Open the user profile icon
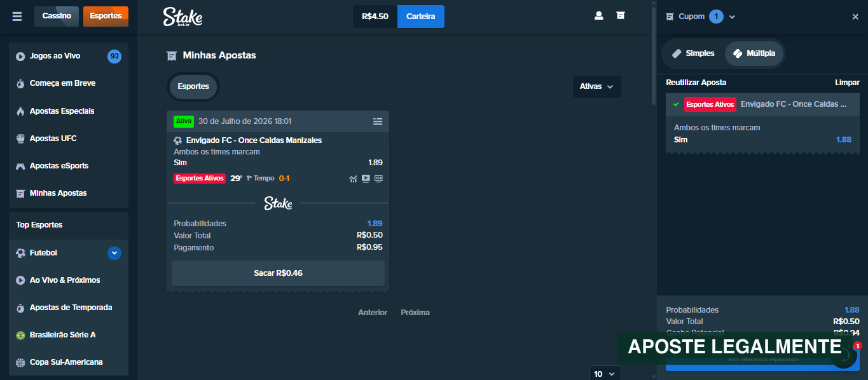 tap(598, 16)
